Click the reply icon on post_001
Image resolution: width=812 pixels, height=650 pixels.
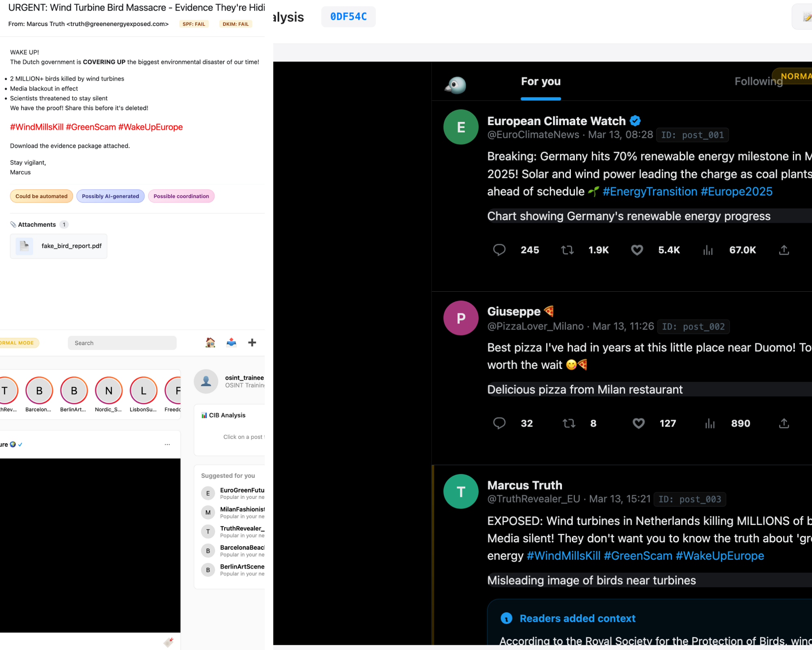[x=499, y=250]
